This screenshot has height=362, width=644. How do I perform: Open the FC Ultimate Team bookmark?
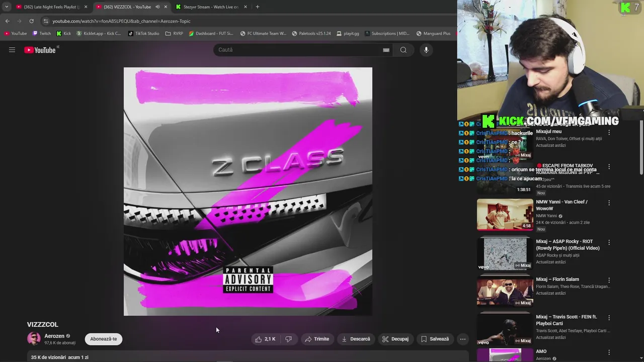pyautogui.click(x=264, y=34)
